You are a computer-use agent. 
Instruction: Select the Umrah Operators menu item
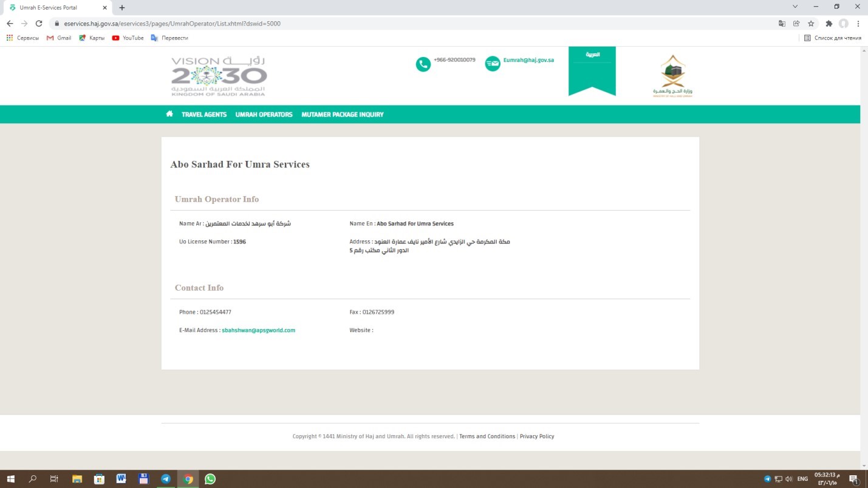[264, 115]
